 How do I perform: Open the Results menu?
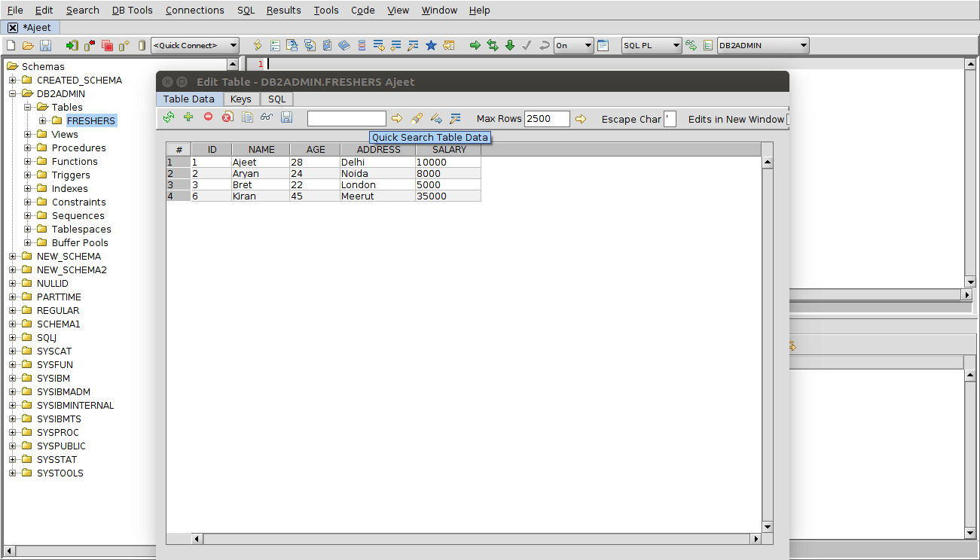tap(283, 10)
